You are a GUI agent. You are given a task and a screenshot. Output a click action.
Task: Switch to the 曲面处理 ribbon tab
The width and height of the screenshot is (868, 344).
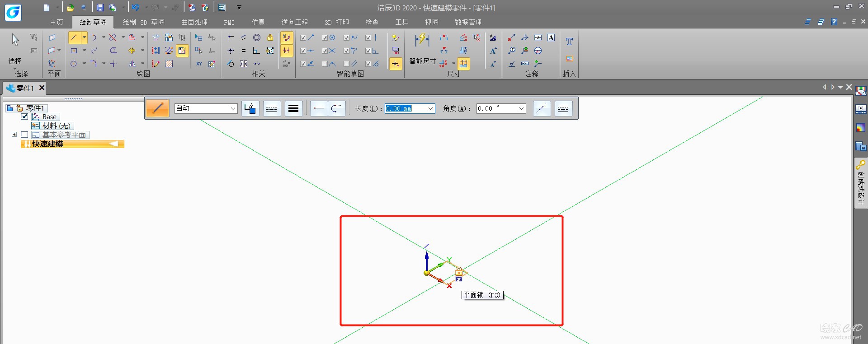coord(194,22)
